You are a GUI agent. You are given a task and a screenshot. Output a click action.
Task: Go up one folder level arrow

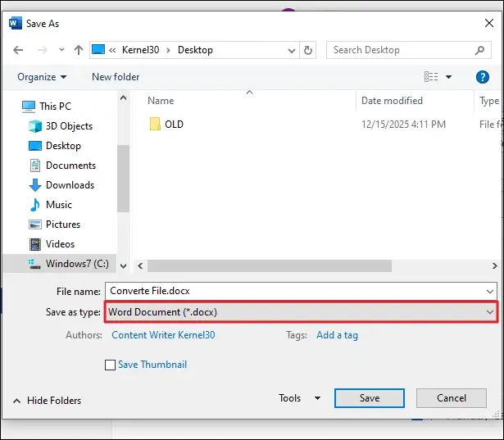click(x=79, y=50)
